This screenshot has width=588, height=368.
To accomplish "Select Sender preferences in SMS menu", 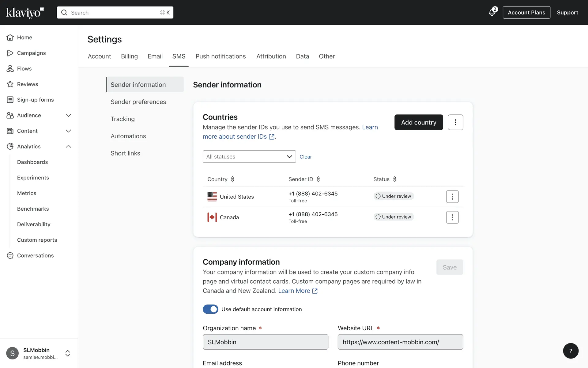I will click(138, 102).
